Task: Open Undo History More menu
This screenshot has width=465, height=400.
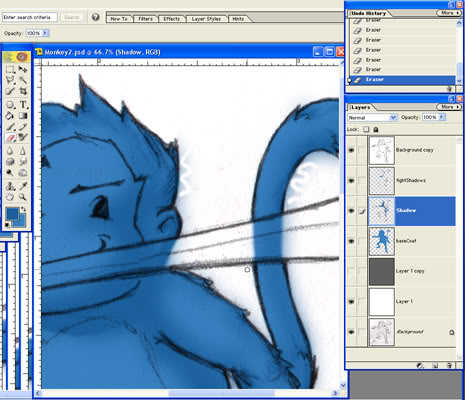Action: pyautogui.click(x=449, y=13)
